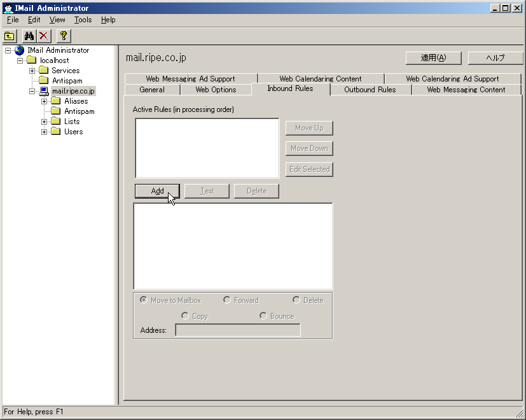Switch to the Web Options tab
This screenshot has width=526, height=420.
tap(216, 90)
